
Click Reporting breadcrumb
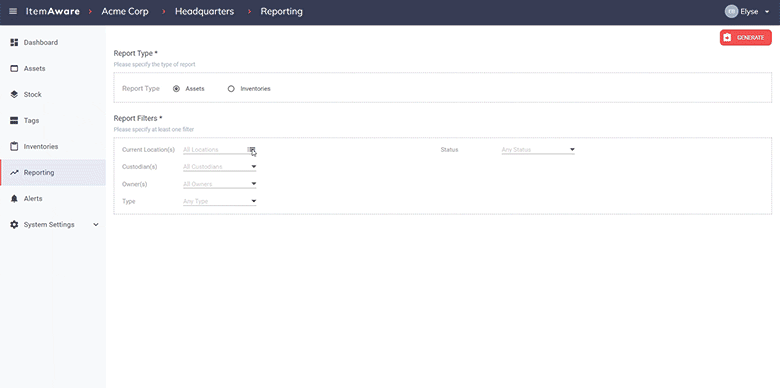282,11
